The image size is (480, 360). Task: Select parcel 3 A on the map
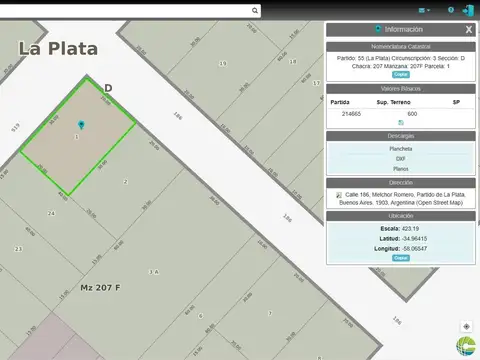(x=154, y=272)
